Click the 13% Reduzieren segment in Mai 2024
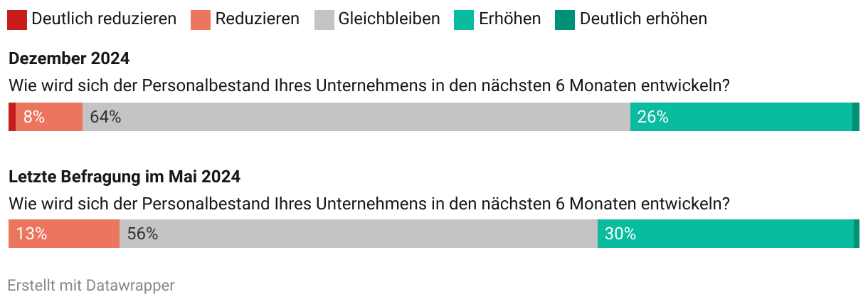 pos(64,234)
